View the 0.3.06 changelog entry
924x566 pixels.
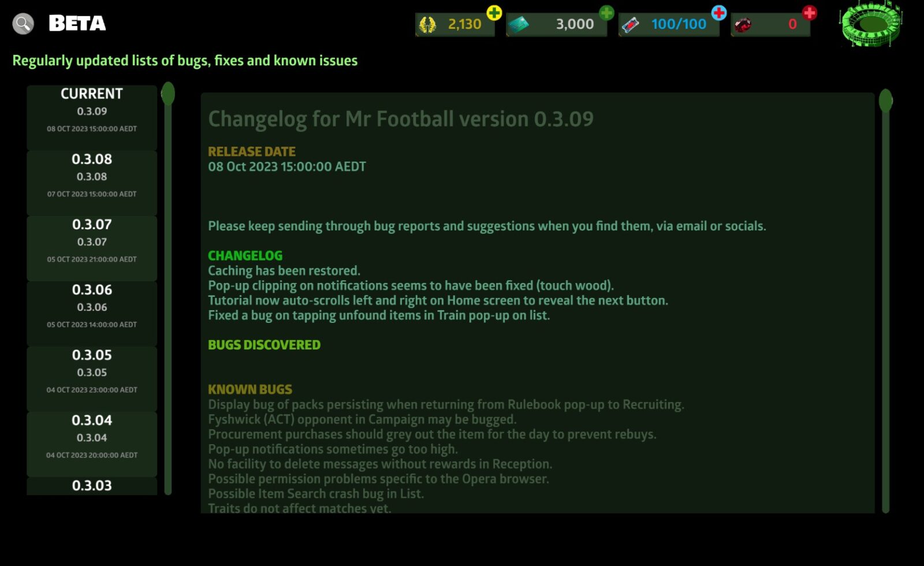[x=92, y=314]
